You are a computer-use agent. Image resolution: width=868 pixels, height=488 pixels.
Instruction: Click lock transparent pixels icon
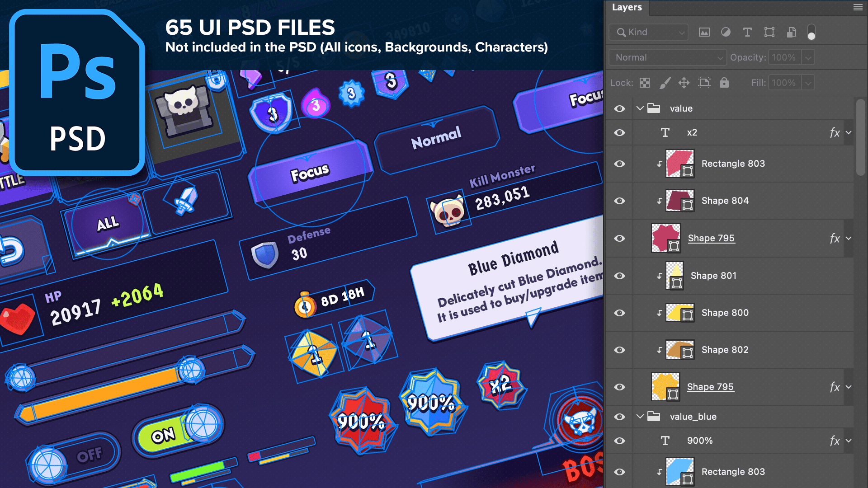pyautogui.click(x=645, y=83)
